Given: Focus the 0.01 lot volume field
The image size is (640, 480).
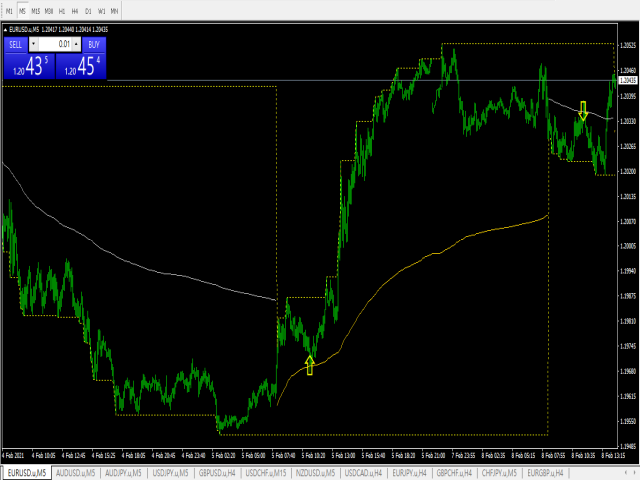Looking at the screenshot, I should click(x=55, y=44).
